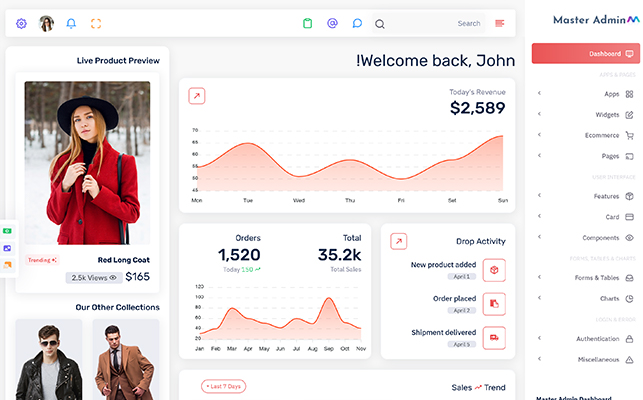Viewport: 643px width, 400px height.
Task: Click the user avatar in the top bar
Action: coord(46,23)
